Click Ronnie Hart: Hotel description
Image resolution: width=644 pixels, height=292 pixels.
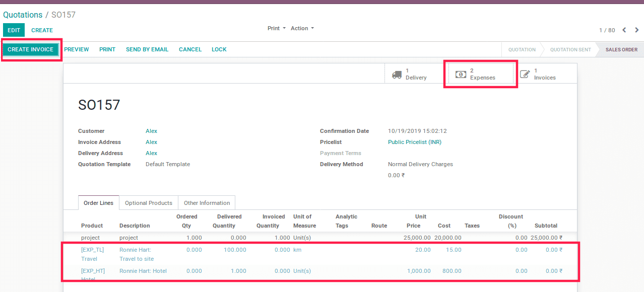tap(143, 271)
